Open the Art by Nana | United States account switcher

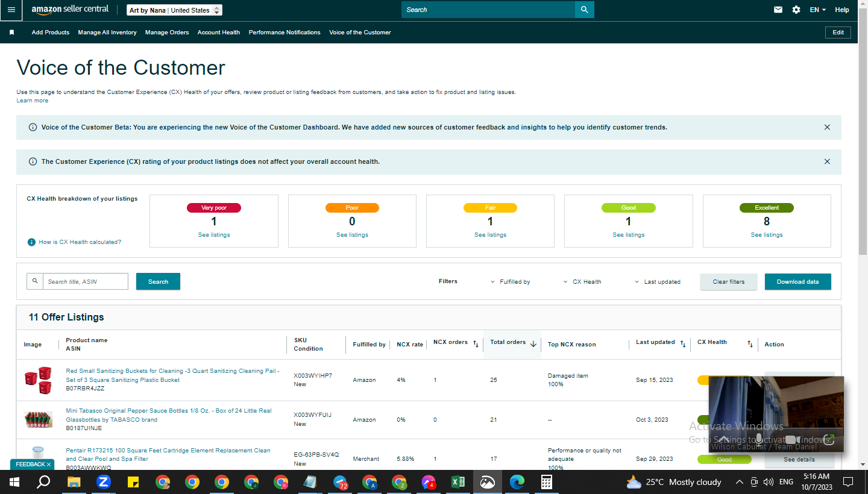tap(175, 10)
